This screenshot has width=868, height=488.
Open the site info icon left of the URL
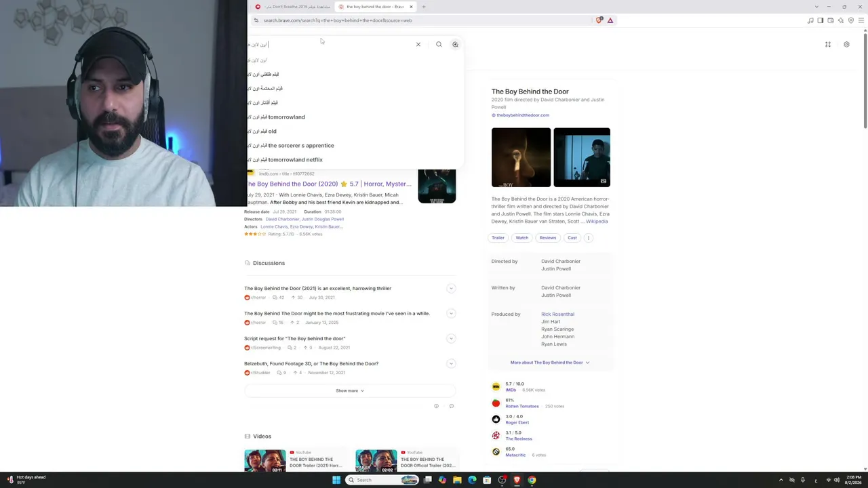click(256, 20)
